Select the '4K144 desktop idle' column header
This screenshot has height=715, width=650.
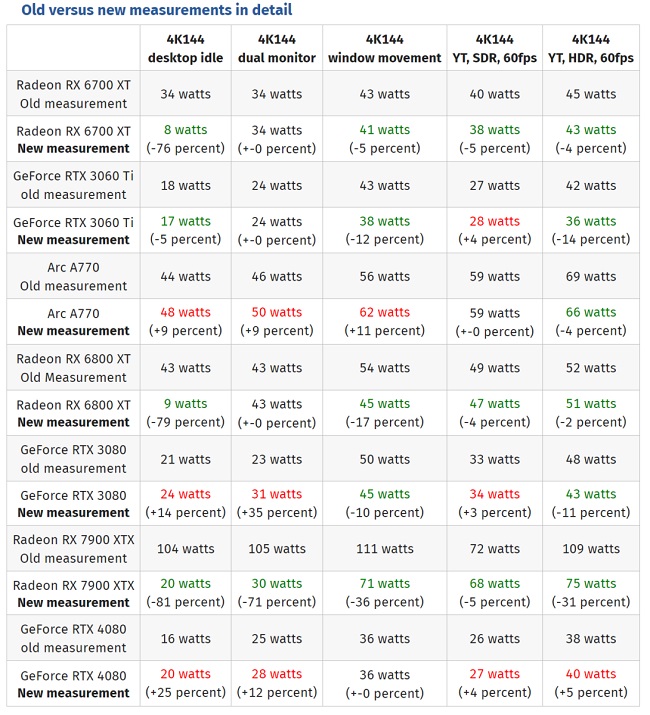(x=185, y=49)
